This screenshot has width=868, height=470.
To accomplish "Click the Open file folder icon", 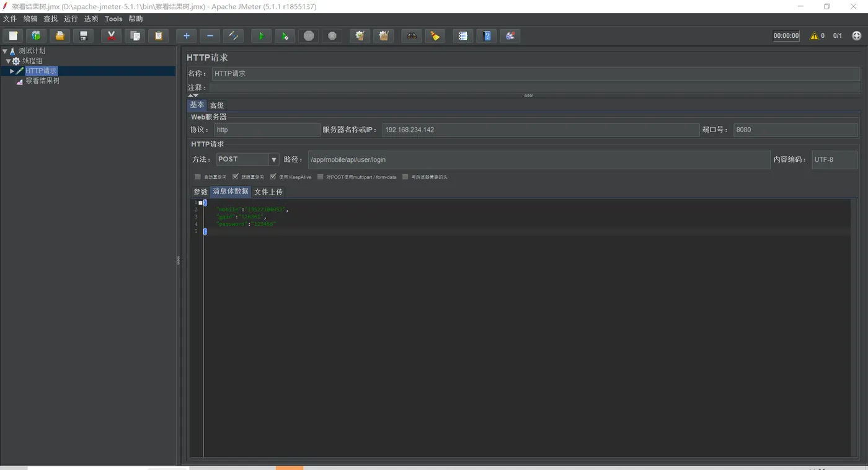I will 60,36.
